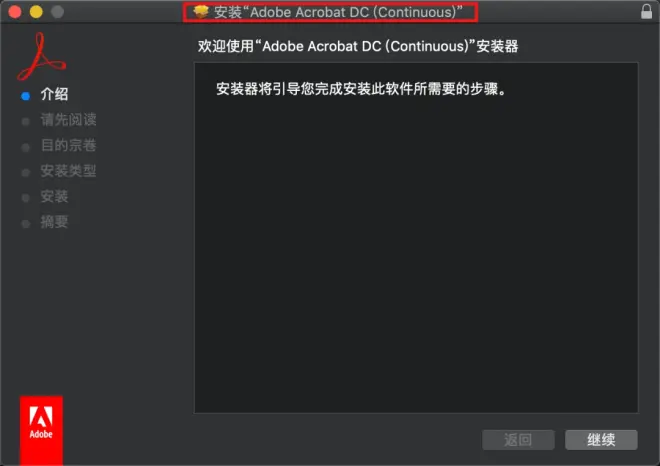Select the 安装 step in sidebar
The image size is (660, 466).
(54, 197)
